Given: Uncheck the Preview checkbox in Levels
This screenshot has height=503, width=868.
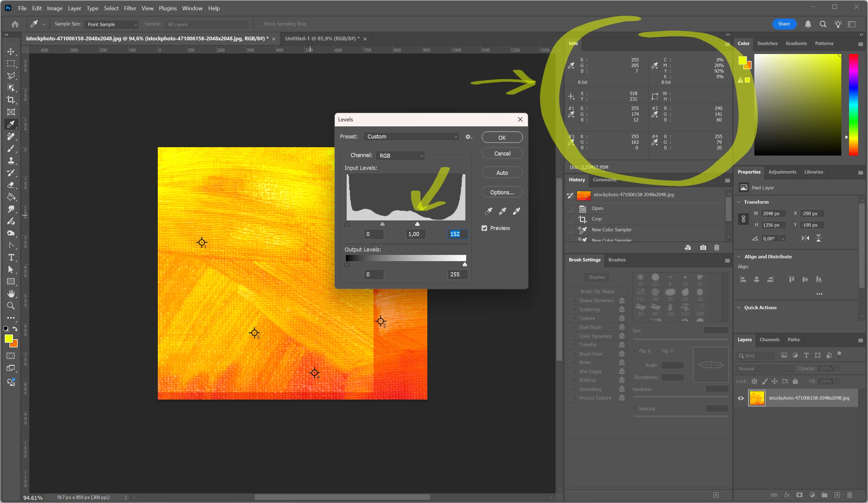Looking at the screenshot, I should point(484,228).
